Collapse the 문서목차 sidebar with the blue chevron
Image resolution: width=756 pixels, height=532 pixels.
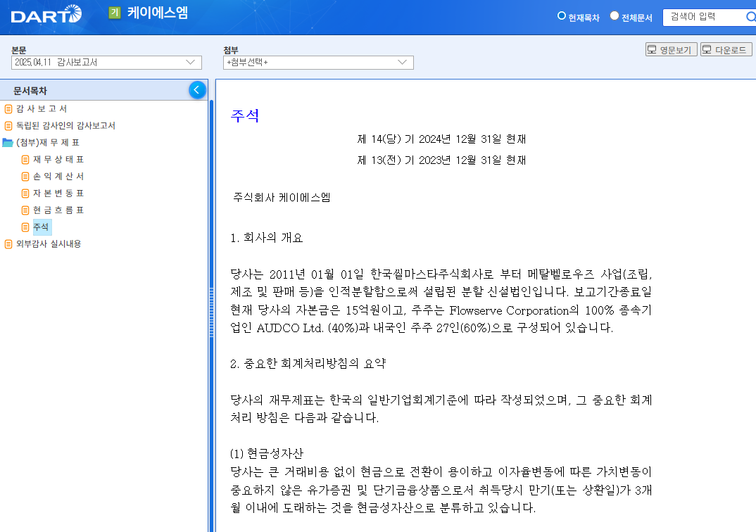[x=197, y=90]
